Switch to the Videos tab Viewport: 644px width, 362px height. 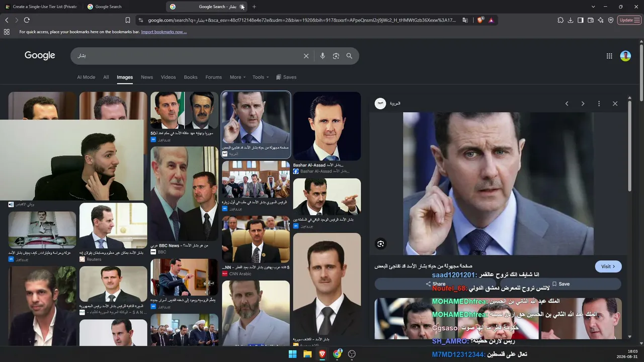tap(168, 77)
